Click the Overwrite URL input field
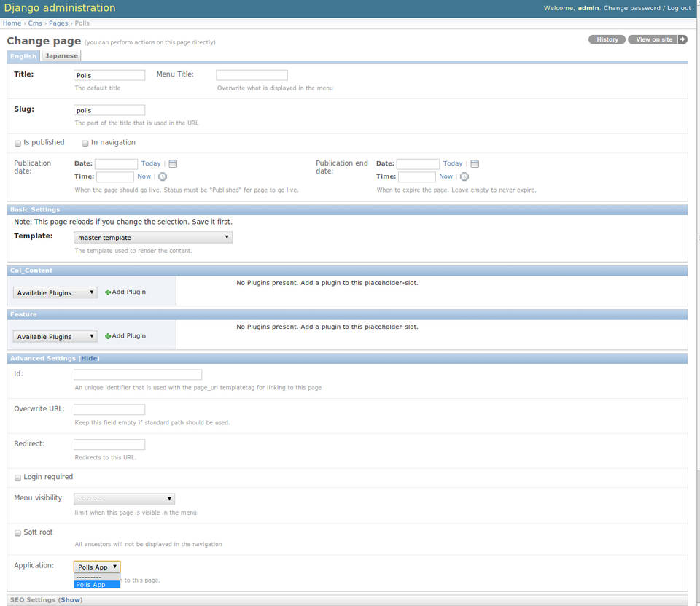The width and height of the screenshot is (700, 606). (109, 410)
